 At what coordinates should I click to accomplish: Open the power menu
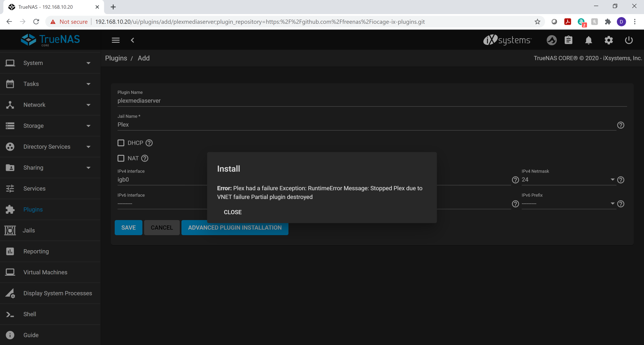[629, 40]
